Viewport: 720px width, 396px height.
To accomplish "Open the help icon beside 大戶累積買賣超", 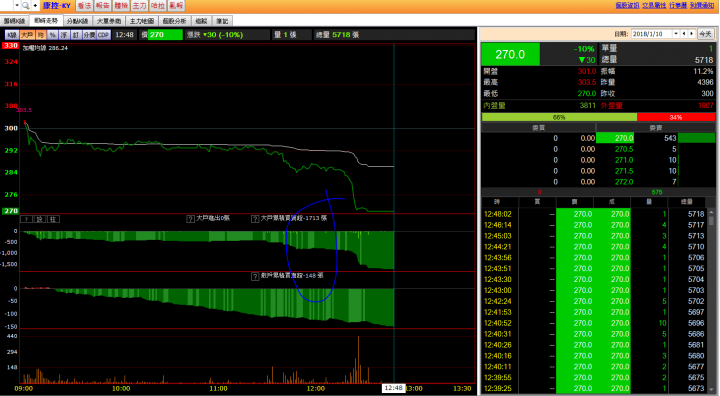I will [255, 219].
